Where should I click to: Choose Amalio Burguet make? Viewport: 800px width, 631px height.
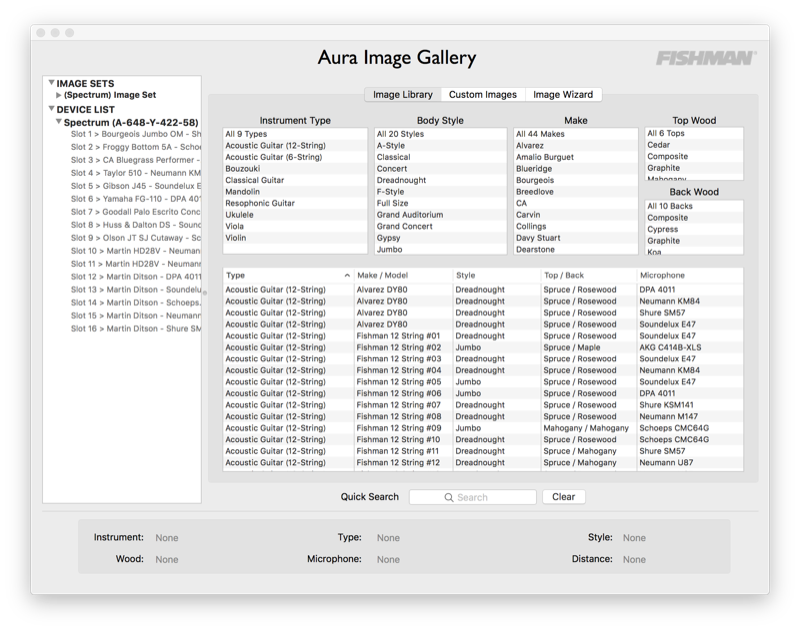click(x=576, y=157)
